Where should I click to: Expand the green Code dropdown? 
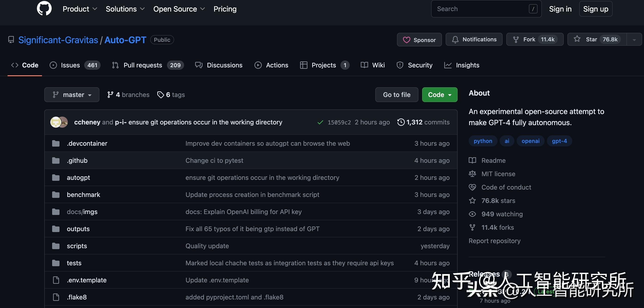[439, 95]
